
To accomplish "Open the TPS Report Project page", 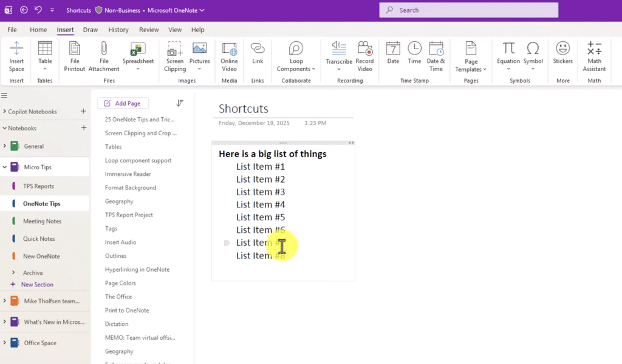I will tap(129, 215).
